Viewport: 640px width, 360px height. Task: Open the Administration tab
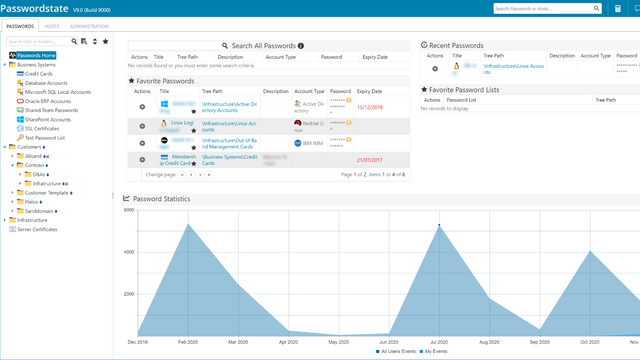point(89,26)
